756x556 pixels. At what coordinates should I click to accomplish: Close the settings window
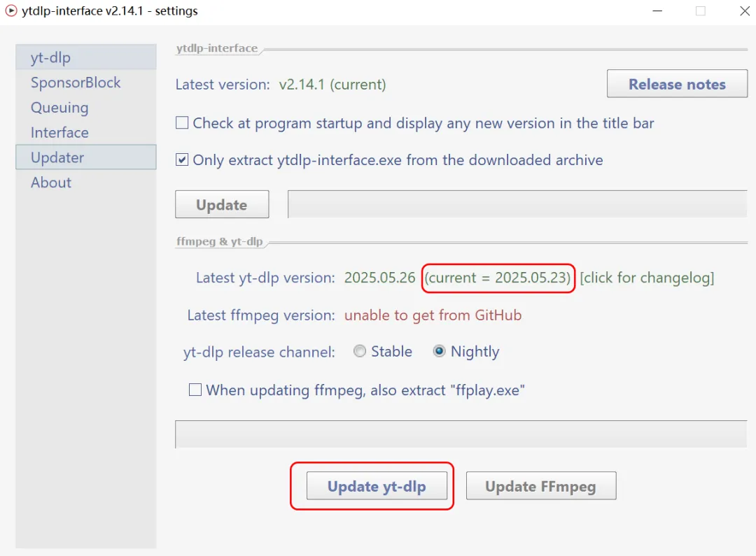[744, 10]
